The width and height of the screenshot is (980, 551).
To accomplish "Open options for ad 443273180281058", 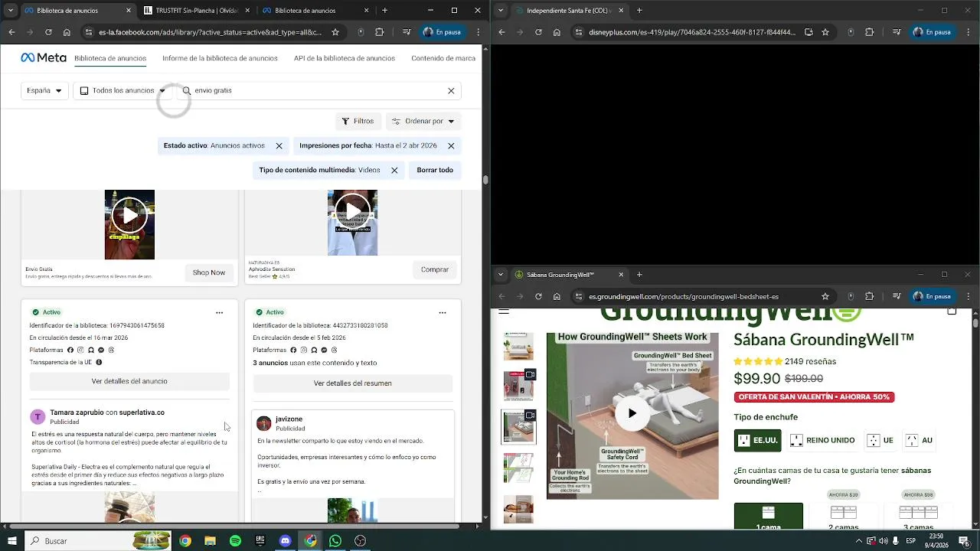I will [442, 312].
